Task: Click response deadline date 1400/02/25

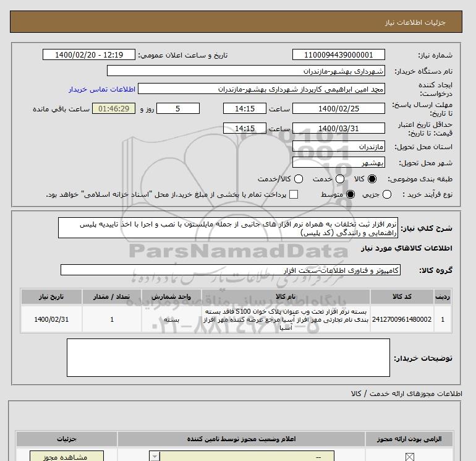Action: [339, 108]
